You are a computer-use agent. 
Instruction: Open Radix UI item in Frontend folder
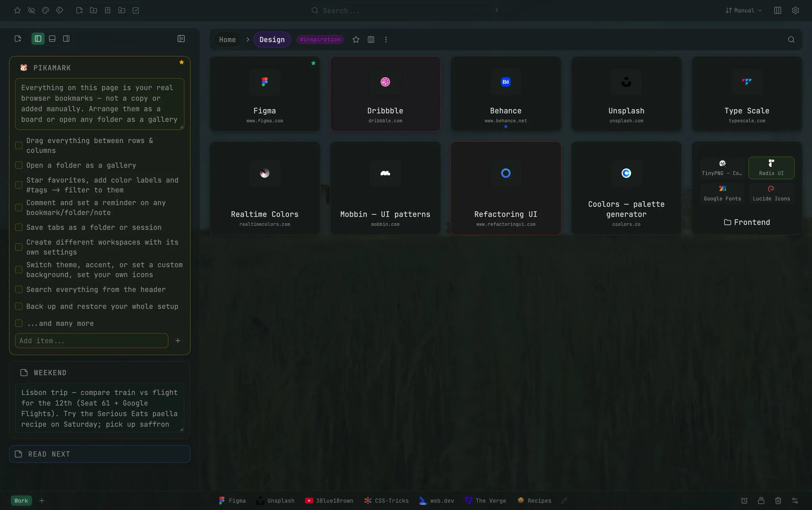(771, 168)
